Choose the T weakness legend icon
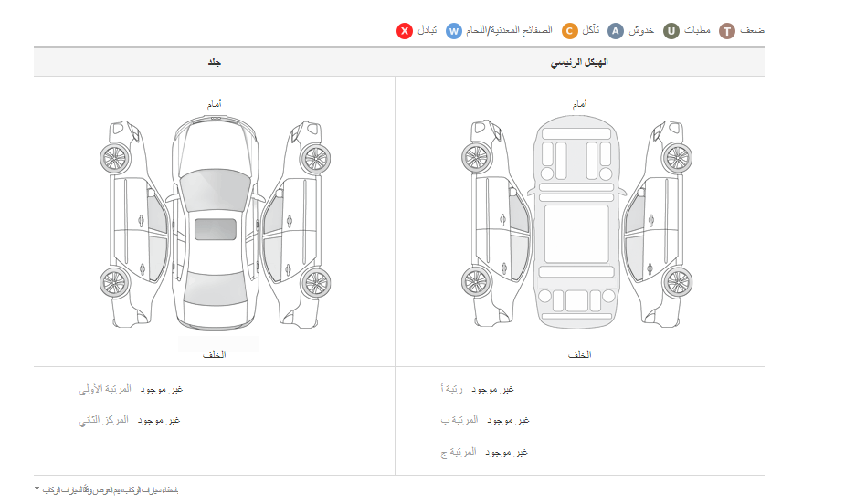This screenshot has height=504, width=845. pos(727,31)
